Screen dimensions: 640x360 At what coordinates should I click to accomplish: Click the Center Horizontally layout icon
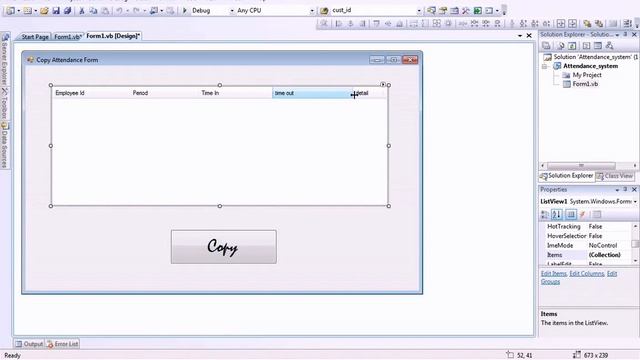click(561, 24)
